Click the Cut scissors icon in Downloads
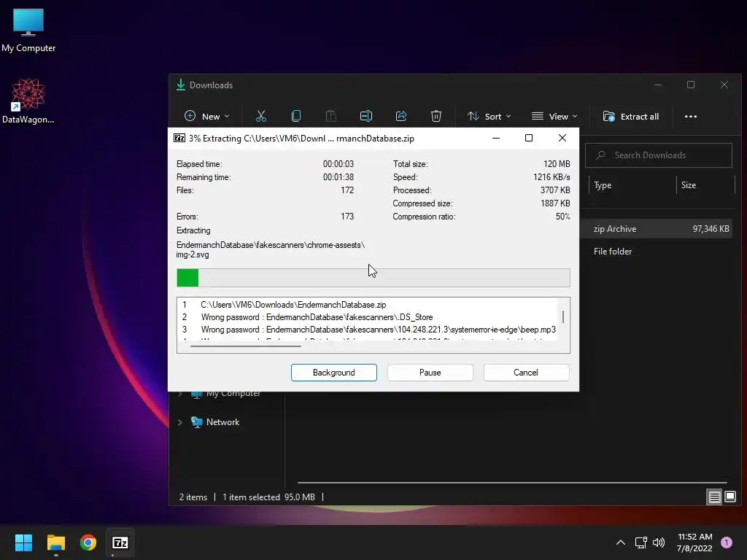 point(261,116)
